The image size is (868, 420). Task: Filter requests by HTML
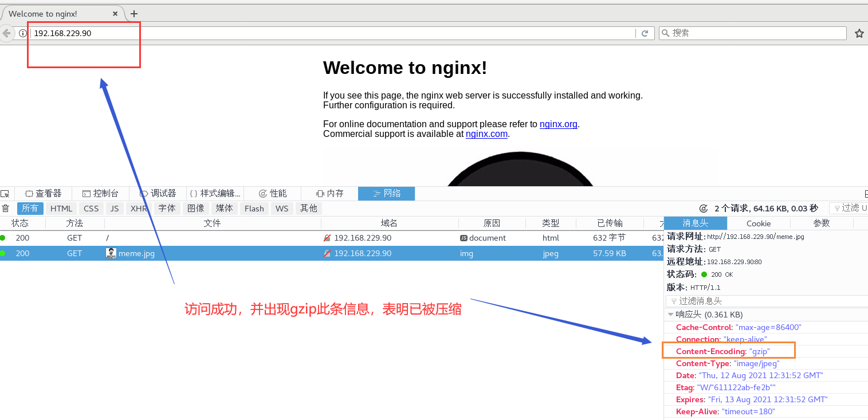coord(61,209)
